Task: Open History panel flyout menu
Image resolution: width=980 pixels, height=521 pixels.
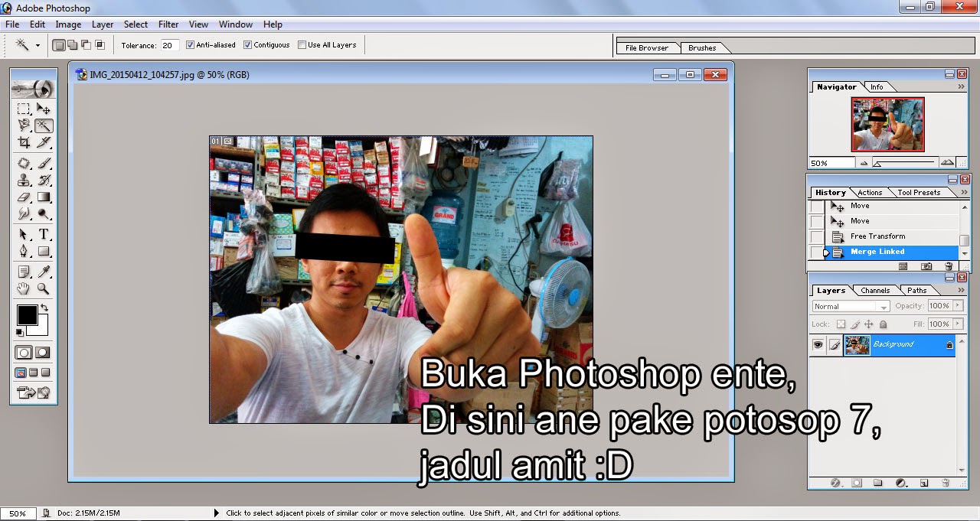Action: (x=962, y=193)
